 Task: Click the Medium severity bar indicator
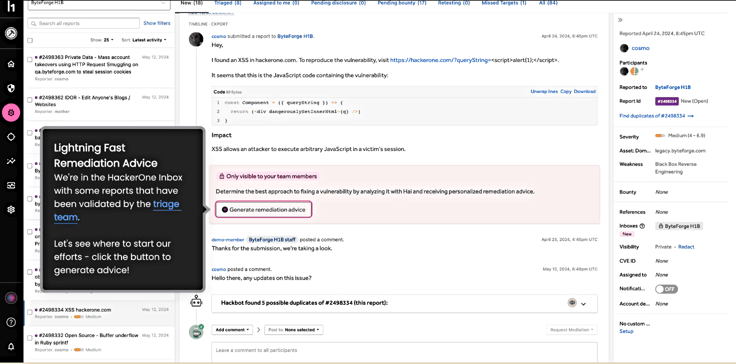click(x=660, y=136)
